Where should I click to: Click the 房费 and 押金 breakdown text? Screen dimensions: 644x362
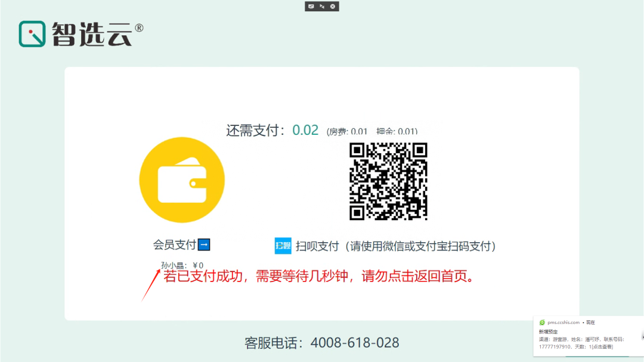coord(372,131)
